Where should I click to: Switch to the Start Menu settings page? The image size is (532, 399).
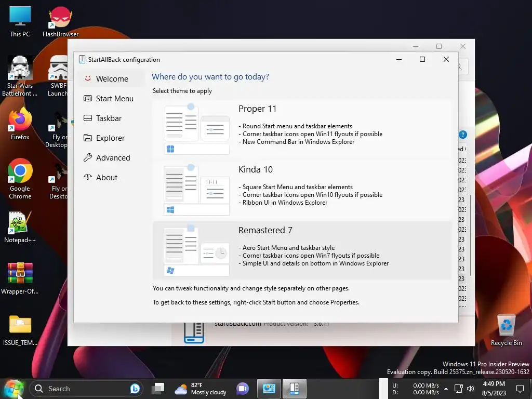tap(111, 98)
